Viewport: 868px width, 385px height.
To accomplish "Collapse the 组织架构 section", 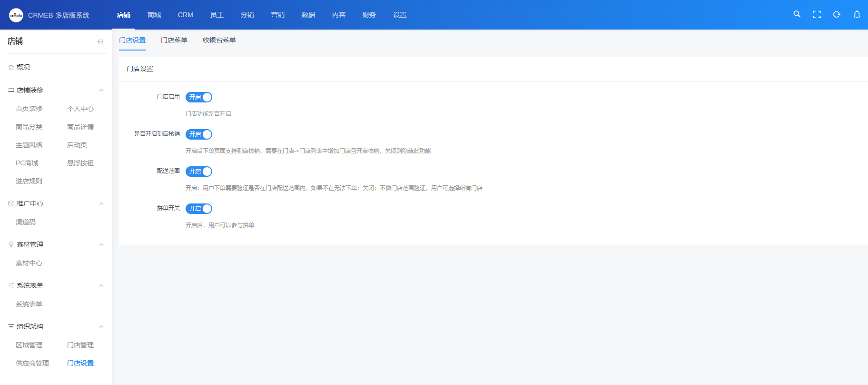I will [101, 326].
